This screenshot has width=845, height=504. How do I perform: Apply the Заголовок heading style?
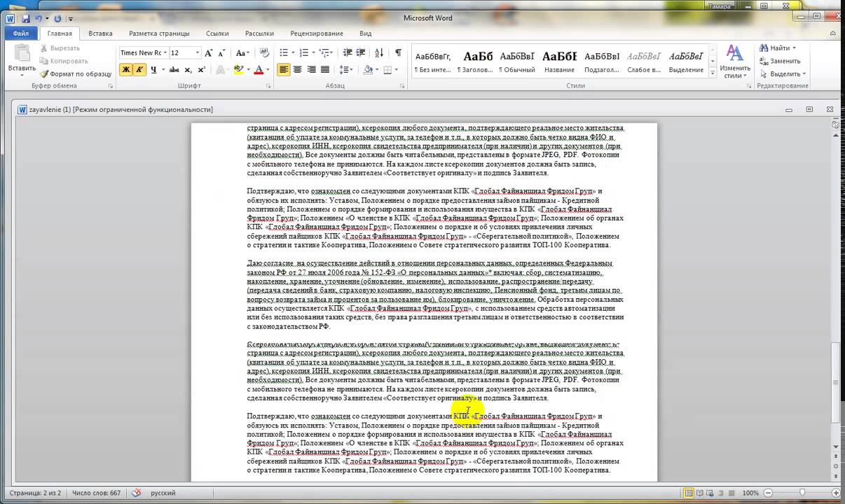(475, 61)
